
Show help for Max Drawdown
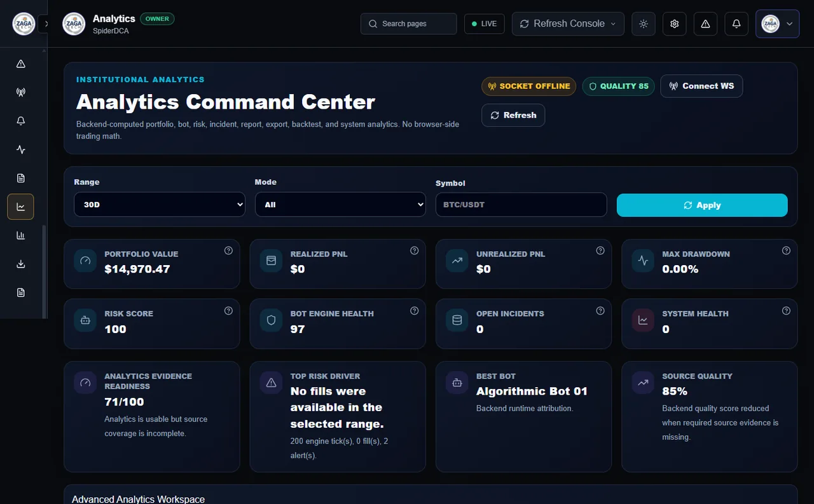[x=786, y=250]
